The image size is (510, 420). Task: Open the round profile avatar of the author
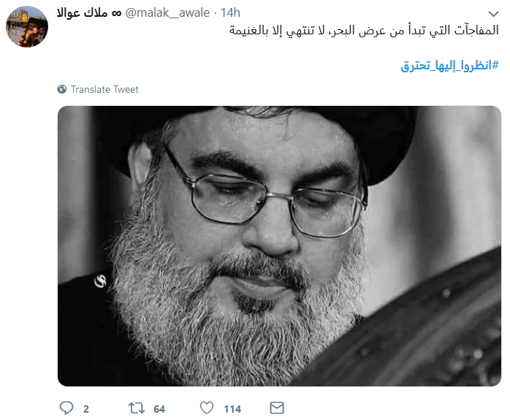[27, 26]
